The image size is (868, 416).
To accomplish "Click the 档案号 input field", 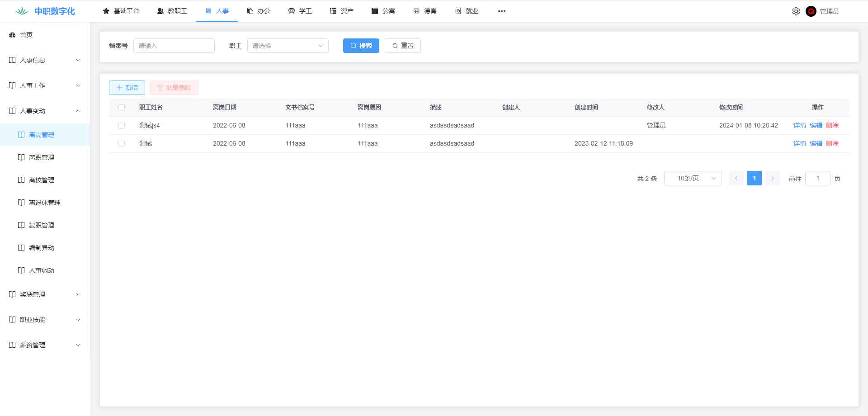I will 174,46.
